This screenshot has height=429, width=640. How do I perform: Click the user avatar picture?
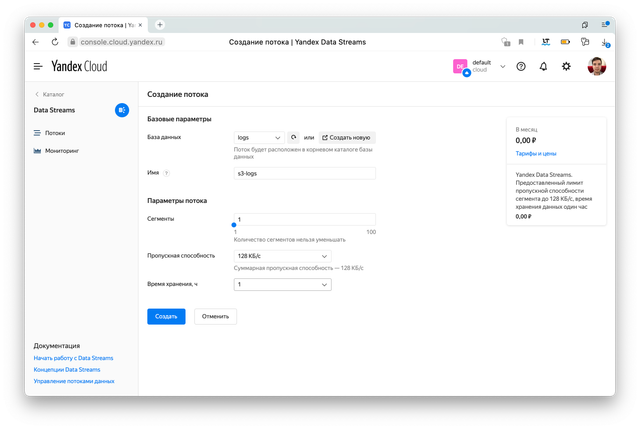596,66
